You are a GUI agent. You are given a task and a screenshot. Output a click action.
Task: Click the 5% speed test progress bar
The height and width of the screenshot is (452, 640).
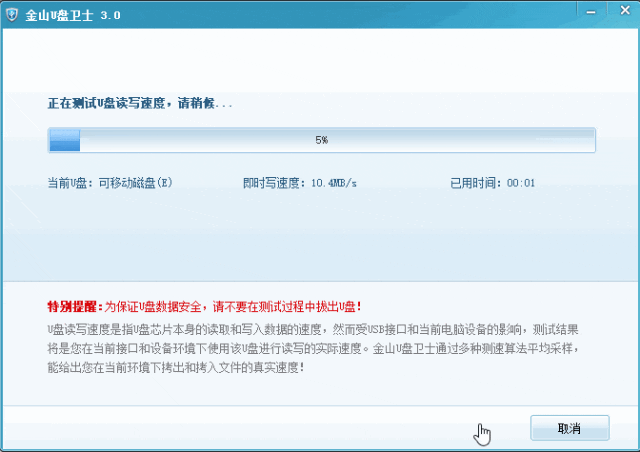[x=322, y=140]
